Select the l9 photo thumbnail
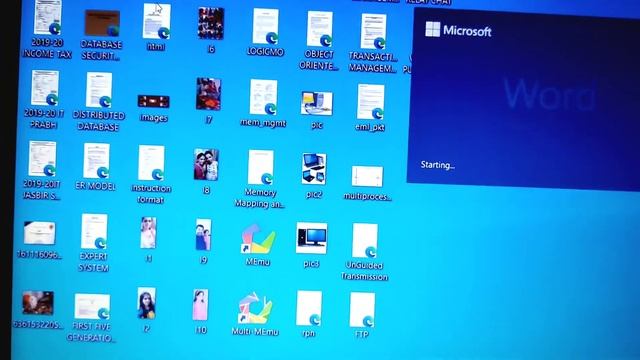This screenshot has width=640, height=360. [203, 235]
